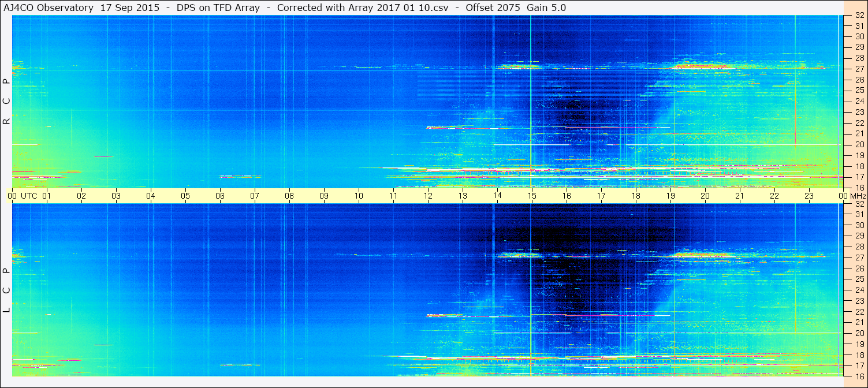Click the 32 MHz label in RCP panel
This screenshot has height=388, width=868.
pyautogui.click(x=859, y=16)
